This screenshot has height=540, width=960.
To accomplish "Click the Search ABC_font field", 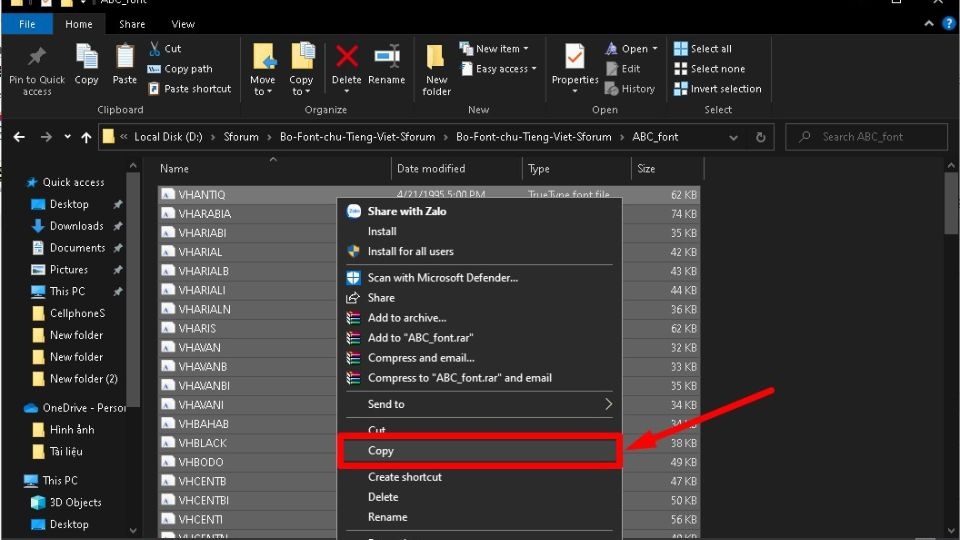I will (x=866, y=137).
